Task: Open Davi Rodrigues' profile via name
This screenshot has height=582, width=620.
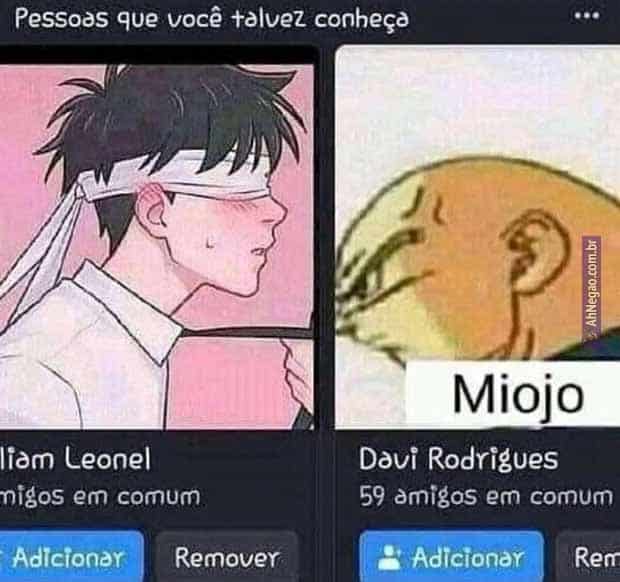Action: (458, 459)
